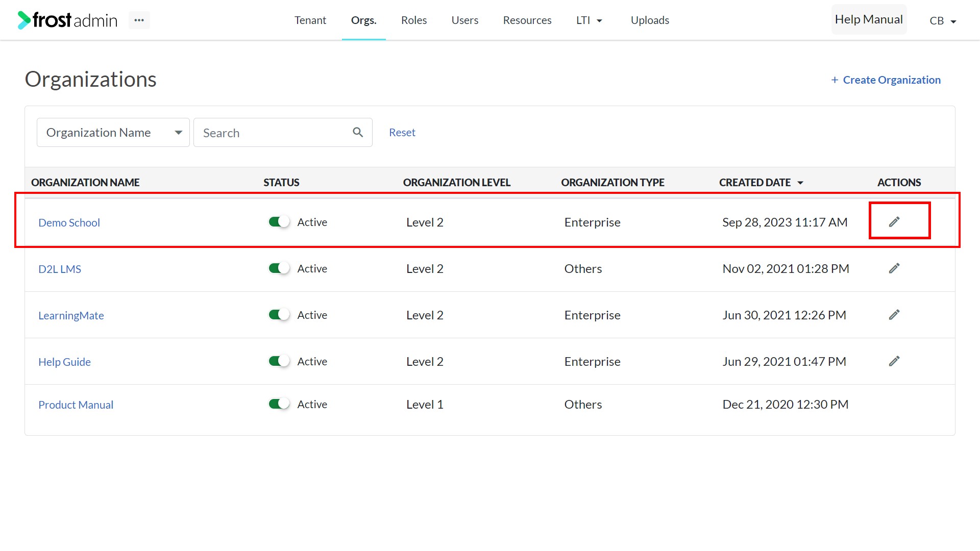Screen dimensions: 980x551
Task: Open the Help Manual
Action: click(x=869, y=19)
